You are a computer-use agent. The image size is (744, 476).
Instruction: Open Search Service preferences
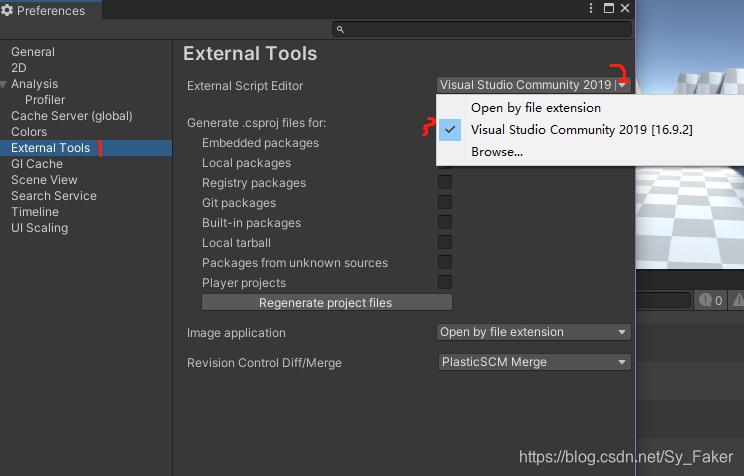(54, 196)
